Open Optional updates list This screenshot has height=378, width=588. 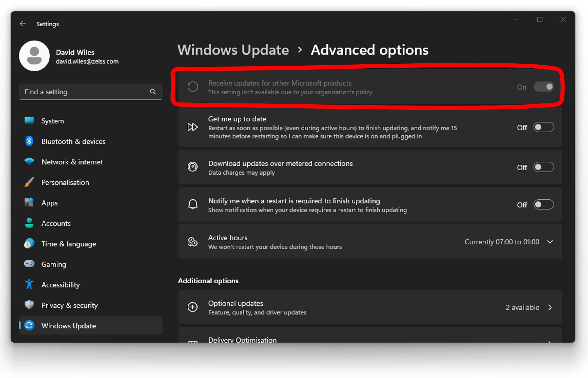pyautogui.click(x=550, y=307)
